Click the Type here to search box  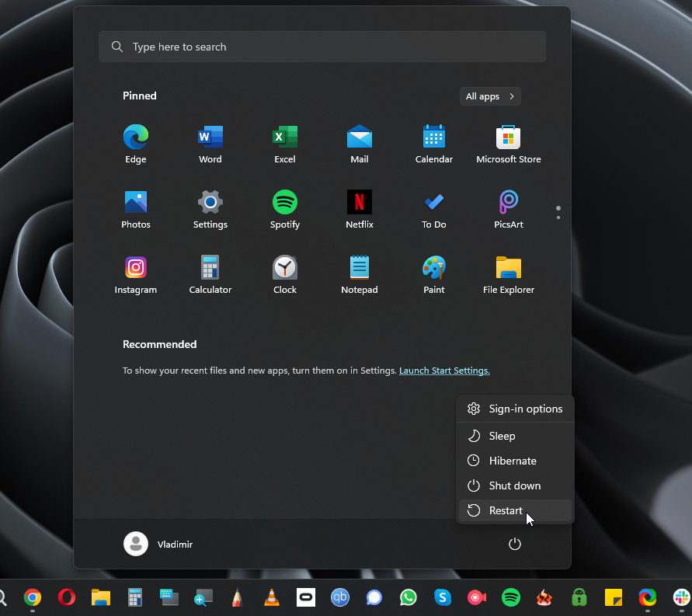[x=322, y=47]
